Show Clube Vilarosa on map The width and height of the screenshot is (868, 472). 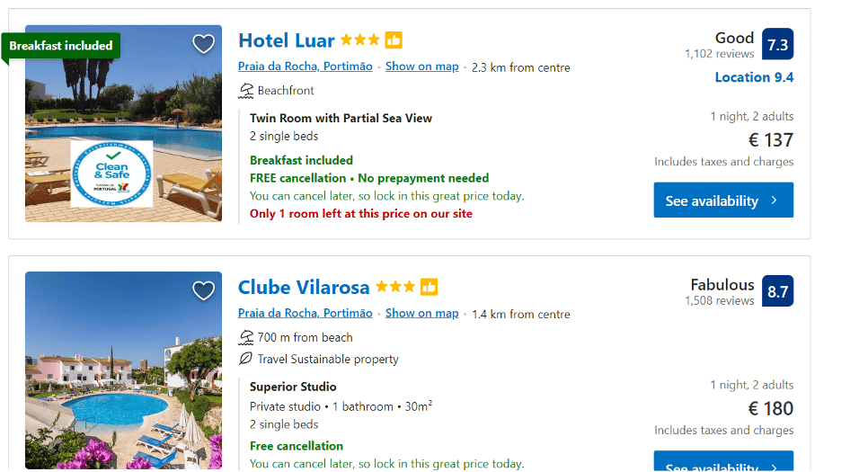pos(421,313)
